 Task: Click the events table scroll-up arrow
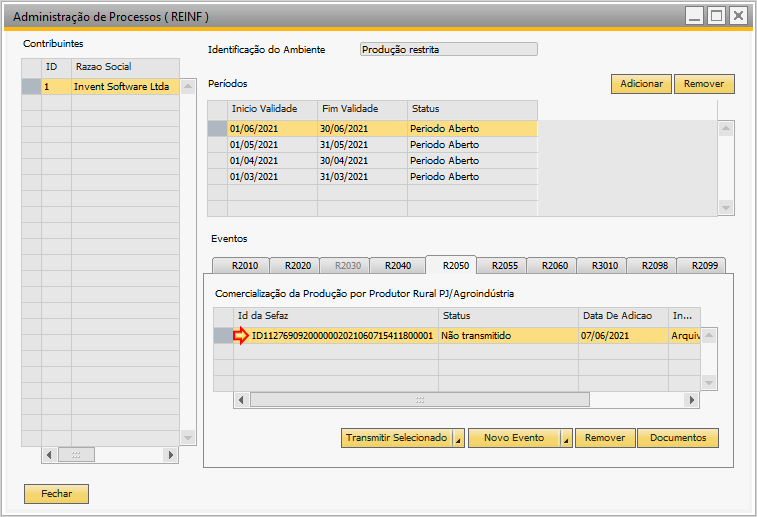(709, 336)
